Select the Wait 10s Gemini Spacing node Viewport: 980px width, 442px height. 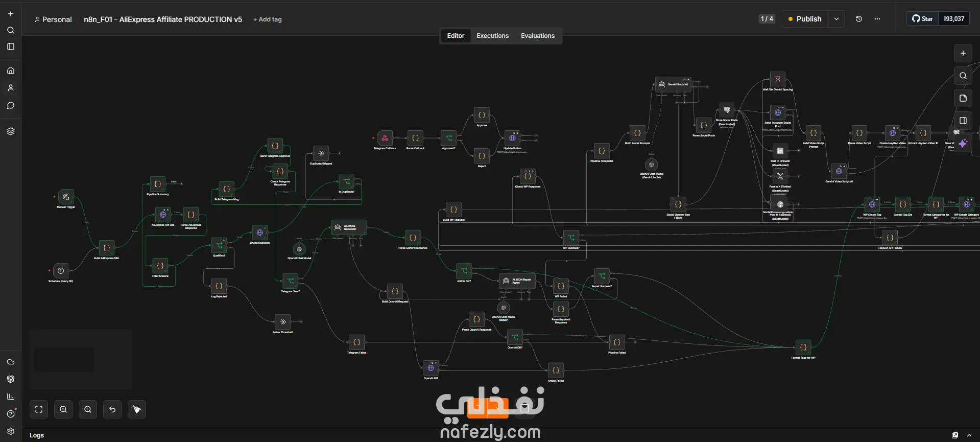778,79
